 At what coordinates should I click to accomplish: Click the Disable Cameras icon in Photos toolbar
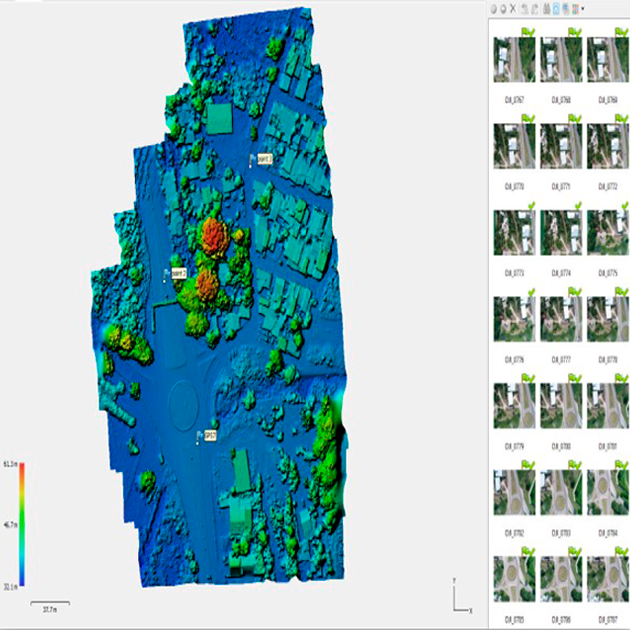[x=502, y=8]
